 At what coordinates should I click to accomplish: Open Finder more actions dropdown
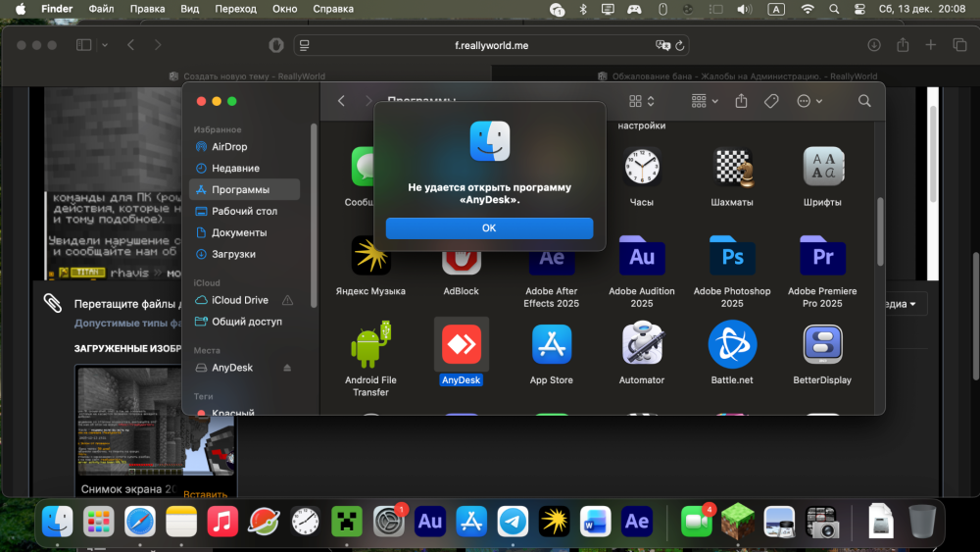click(x=809, y=101)
